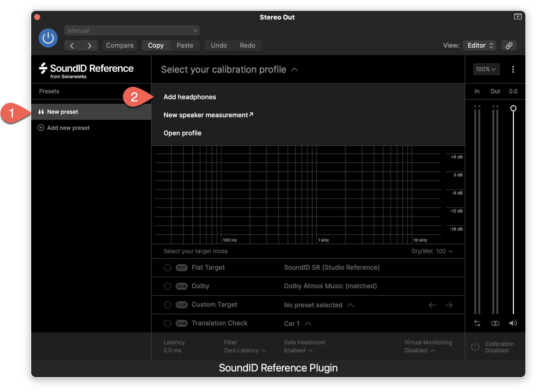This screenshot has width=538, height=392.
Task: Click the output volume slider handle
Action: coord(513,108)
